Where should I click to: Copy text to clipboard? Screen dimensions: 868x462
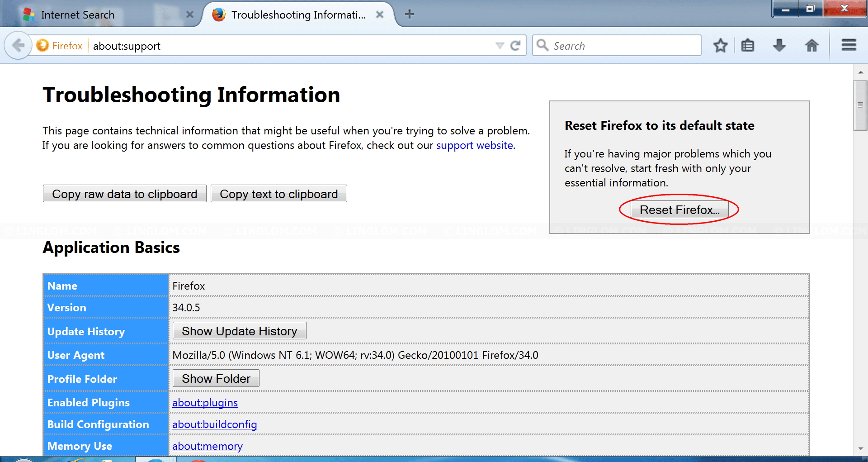click(279, 194)
